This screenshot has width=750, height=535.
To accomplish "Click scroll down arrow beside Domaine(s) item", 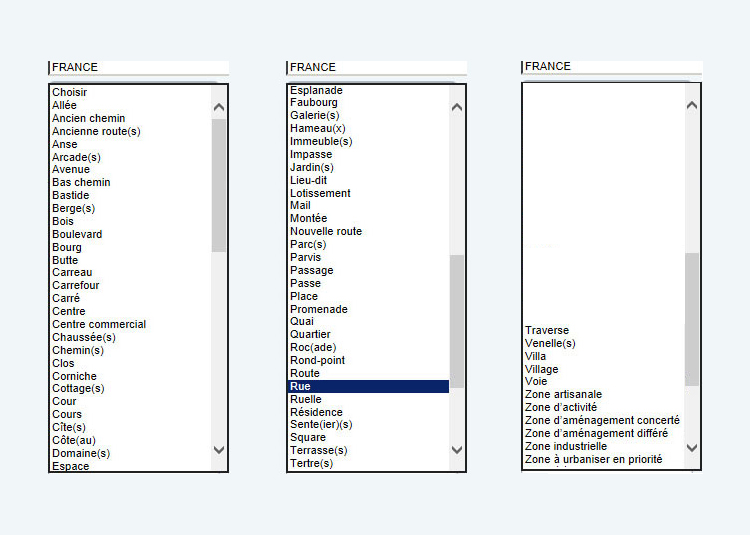I will pyautogui.click(x=219, y=450).
